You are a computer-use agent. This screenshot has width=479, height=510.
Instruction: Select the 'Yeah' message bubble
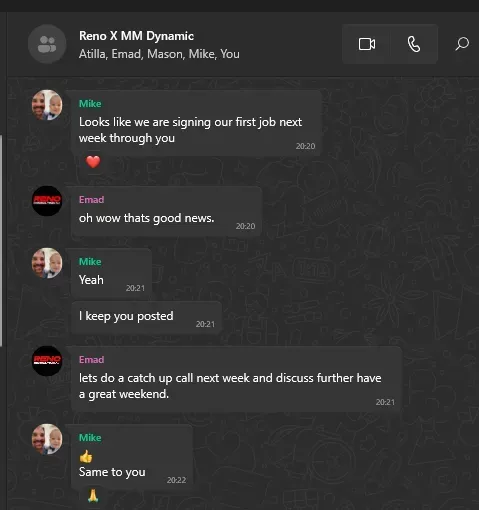point(111,273)
